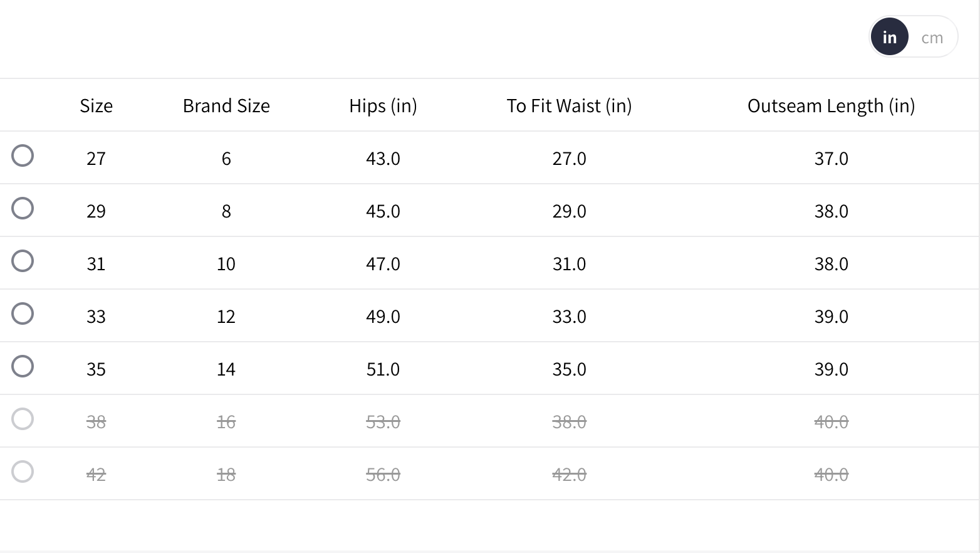
Task: Select the radio button for size 27
Action: coord(23,155)
